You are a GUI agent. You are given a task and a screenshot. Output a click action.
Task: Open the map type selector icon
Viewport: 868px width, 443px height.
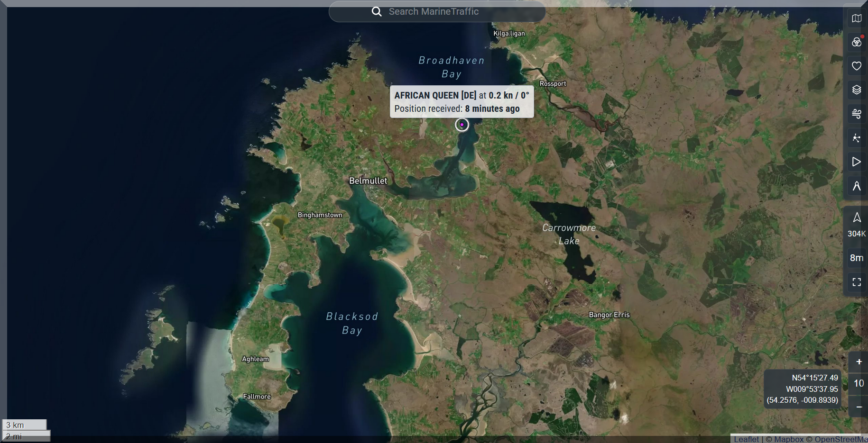pos(856,18)
